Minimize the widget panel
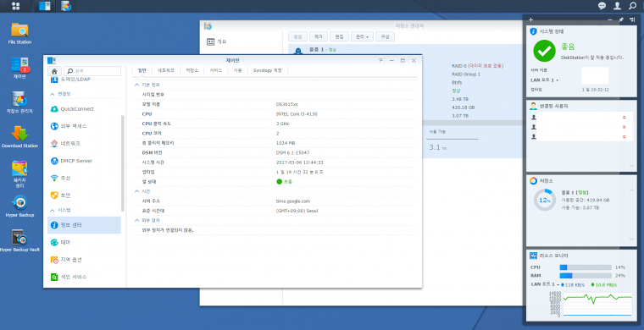 pyautogui.click(x=610, y=19)
